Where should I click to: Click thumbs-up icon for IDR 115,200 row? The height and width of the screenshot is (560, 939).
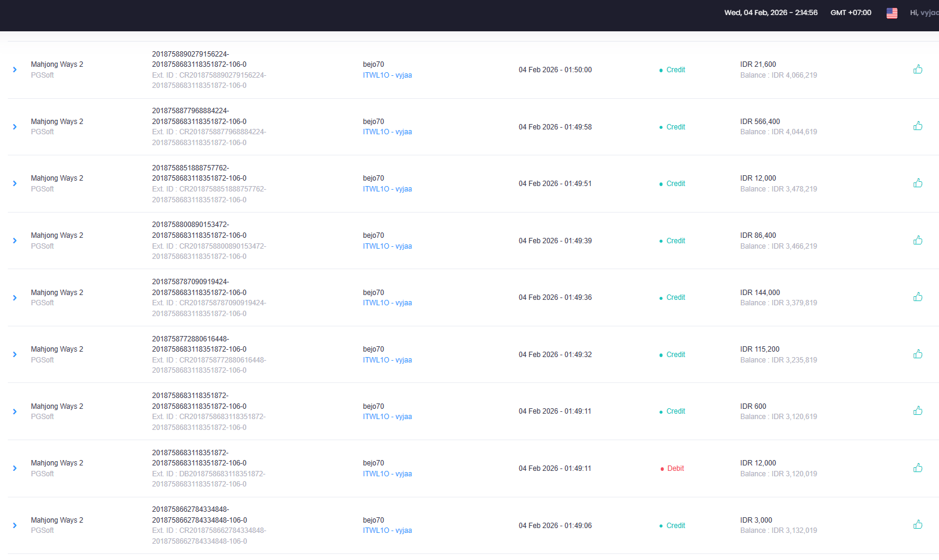[x=918, y=354]
